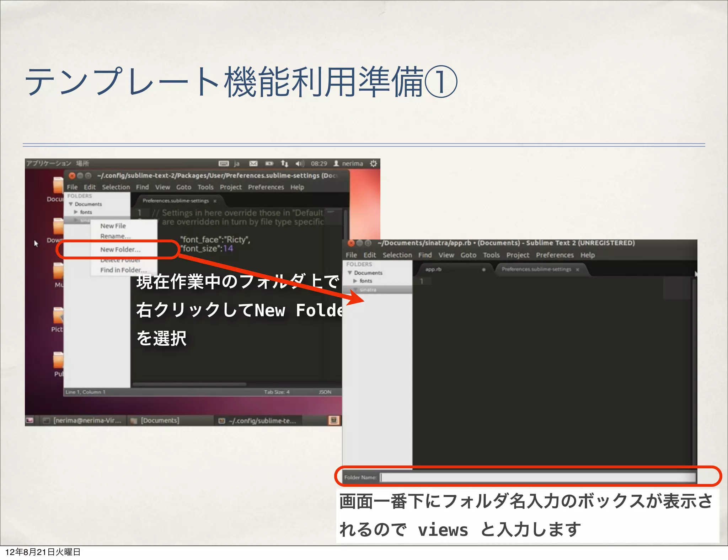Switch to ~/.config/sublime-te window in taskbar
This screenshot has width=728, height=560.
tap(257, 421)
